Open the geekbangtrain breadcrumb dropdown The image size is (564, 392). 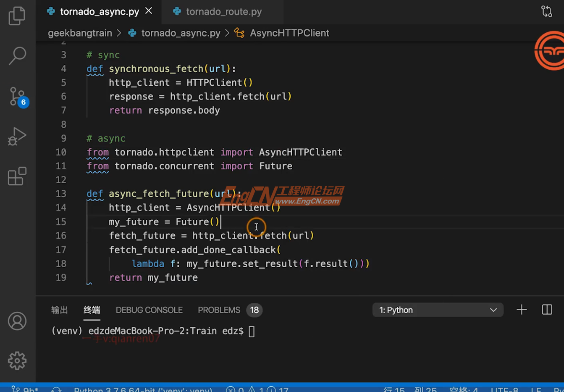[x=80, y=33]
